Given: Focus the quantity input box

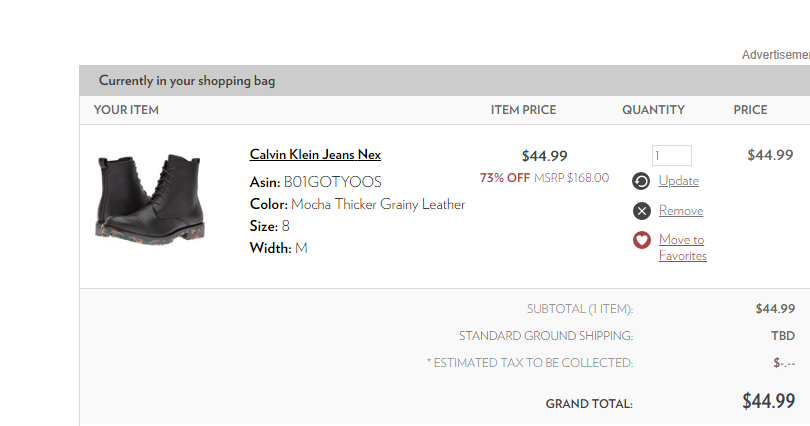Looking at the screenshot, I should (672, 155).
